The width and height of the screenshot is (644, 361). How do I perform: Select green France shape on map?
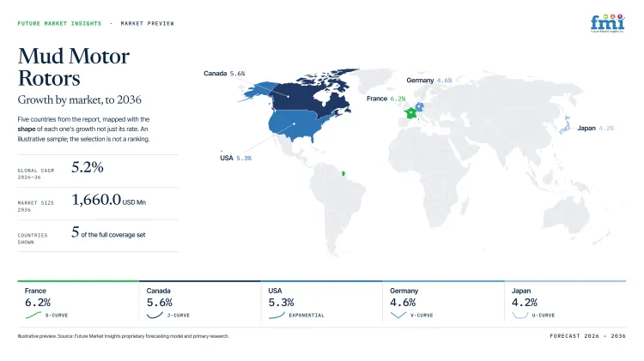(410, 113)
